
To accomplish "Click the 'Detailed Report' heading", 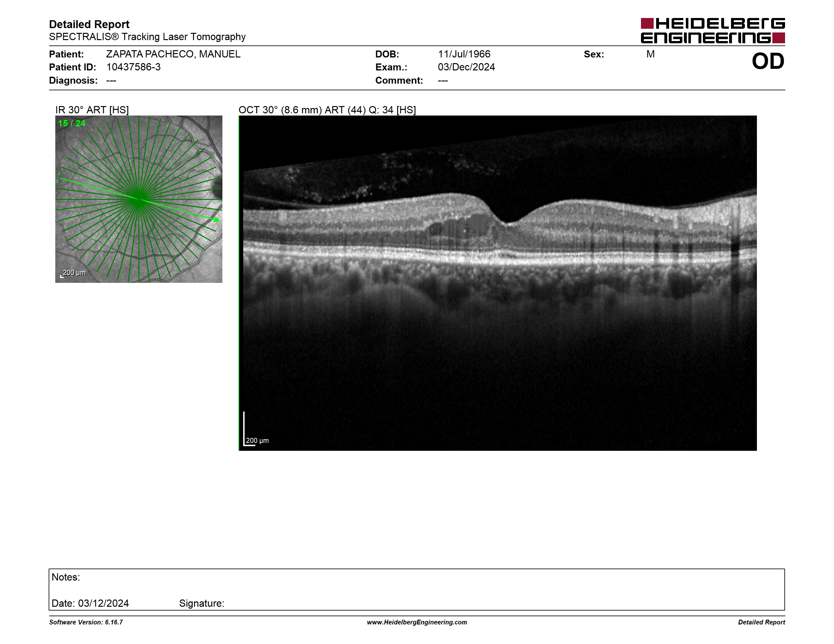I will [x=89, y=24].
